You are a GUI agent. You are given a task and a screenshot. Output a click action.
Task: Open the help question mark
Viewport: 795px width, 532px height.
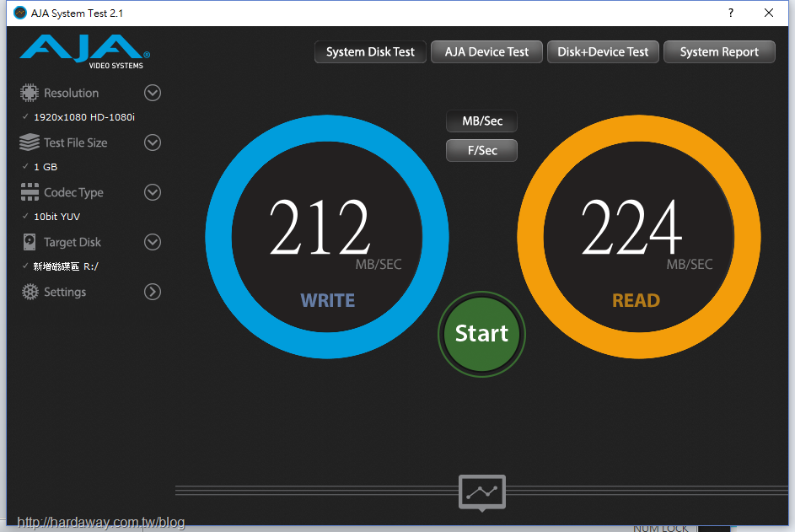click(x=731, y=13)
